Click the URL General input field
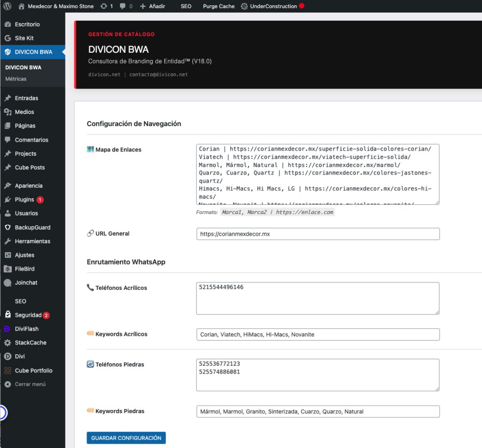 318,234
